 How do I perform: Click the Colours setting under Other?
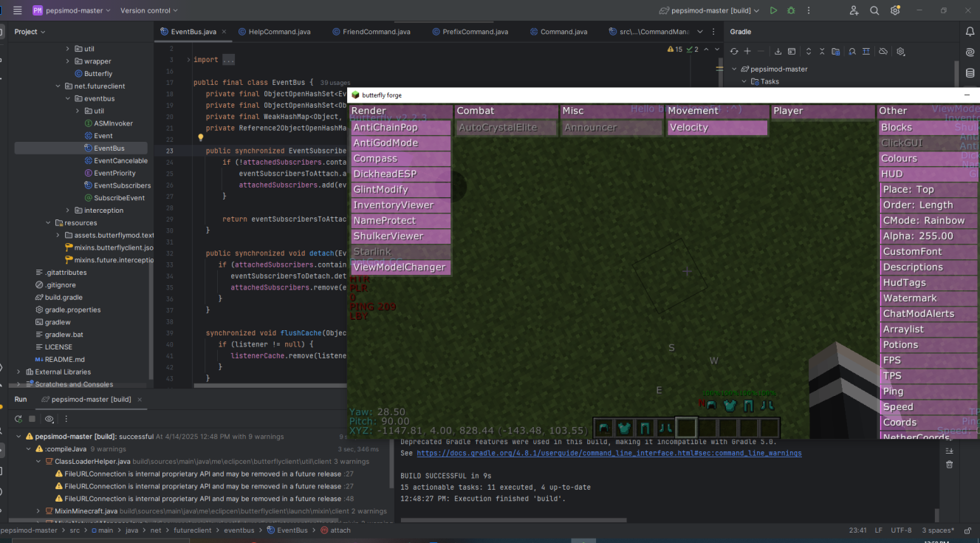[x=929, y=159]
